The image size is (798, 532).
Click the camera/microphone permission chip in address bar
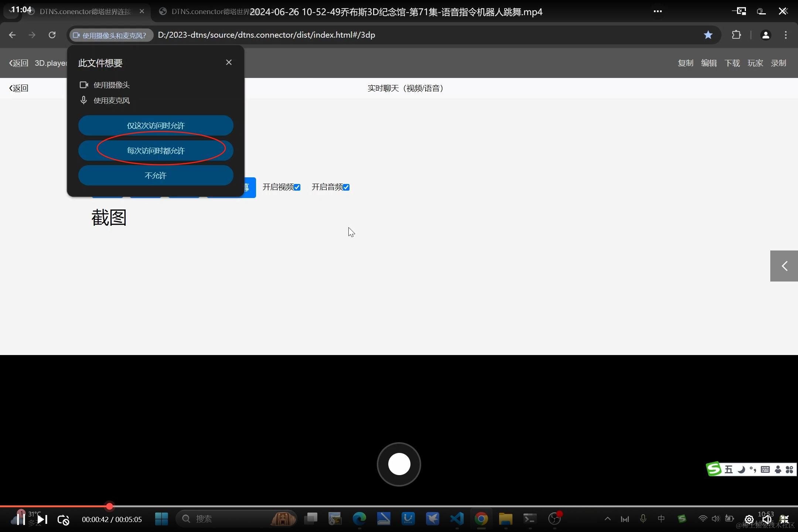[x=111, y=35]
